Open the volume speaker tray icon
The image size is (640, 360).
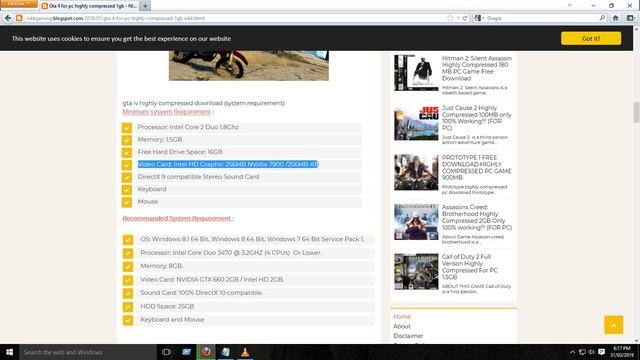tap(591, 352)
